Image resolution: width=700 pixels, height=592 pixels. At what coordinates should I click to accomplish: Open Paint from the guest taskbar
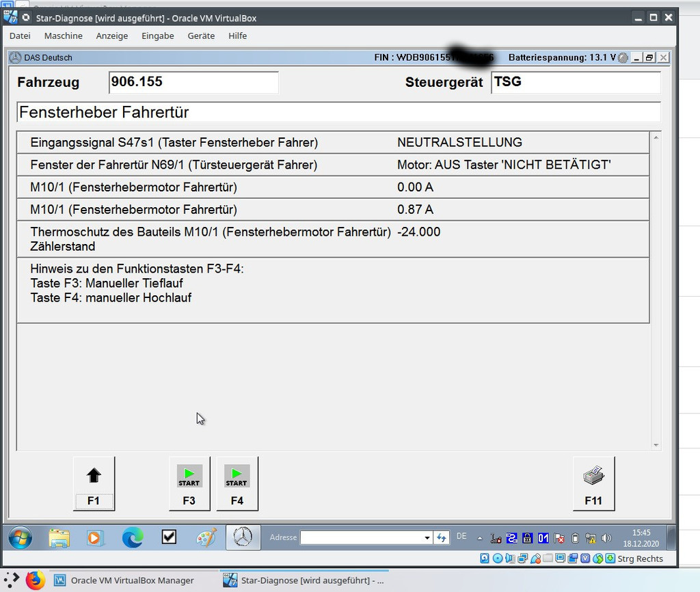click(x=206, y=537)
